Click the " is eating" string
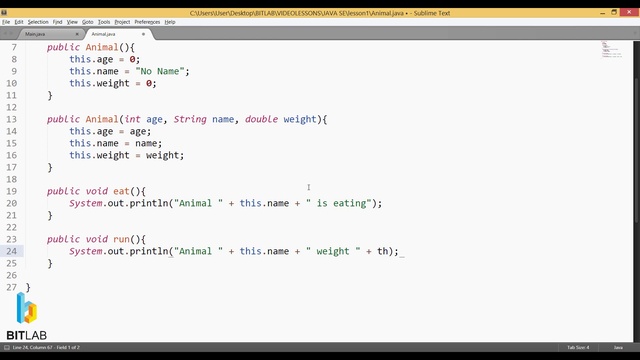Image resolution: width=640 pixels, height=360 pixels. coord(339,203)
